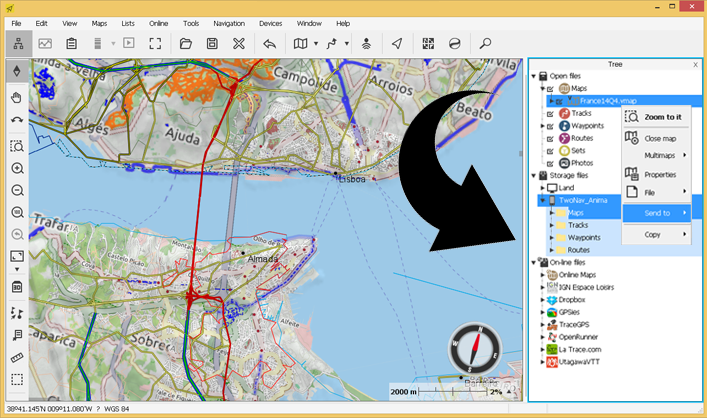Viewport: 707px width, 418px height.
Task: Click the search magnifier toolbar icon
Action: pos(485,44)
